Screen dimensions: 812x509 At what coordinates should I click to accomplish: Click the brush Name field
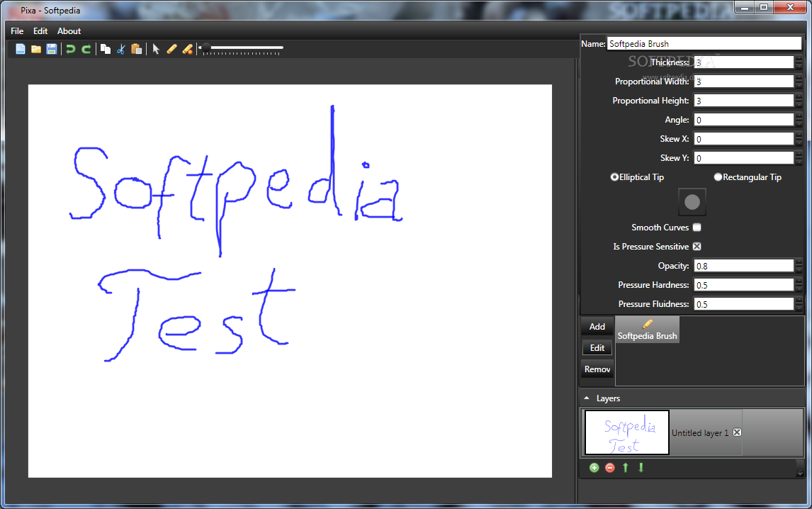tap(704, 43)
